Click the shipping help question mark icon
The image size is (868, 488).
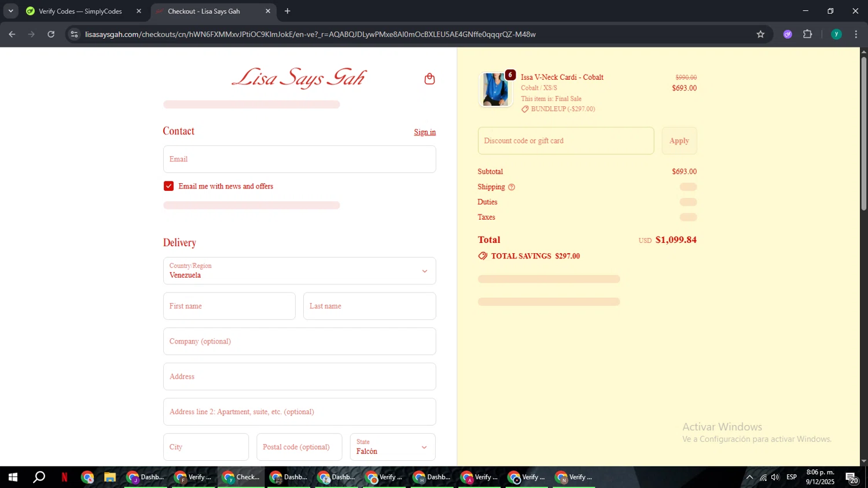click(512, 187)
